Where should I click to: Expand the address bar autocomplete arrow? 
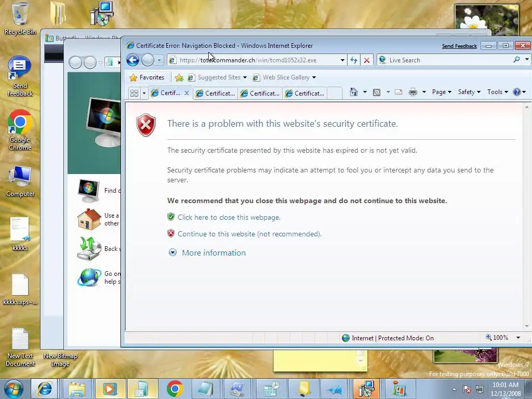(x=342, y=60)
